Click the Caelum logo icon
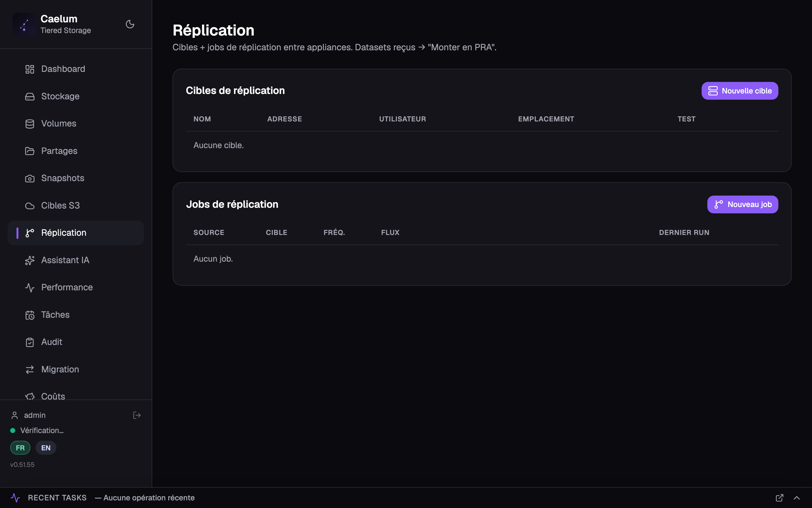 click(x=24, y=24)
